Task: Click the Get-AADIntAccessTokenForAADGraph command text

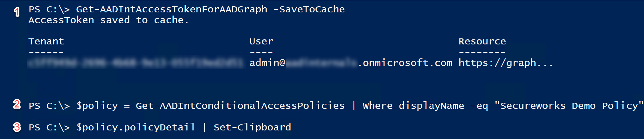Action: (x=171, y=10)
